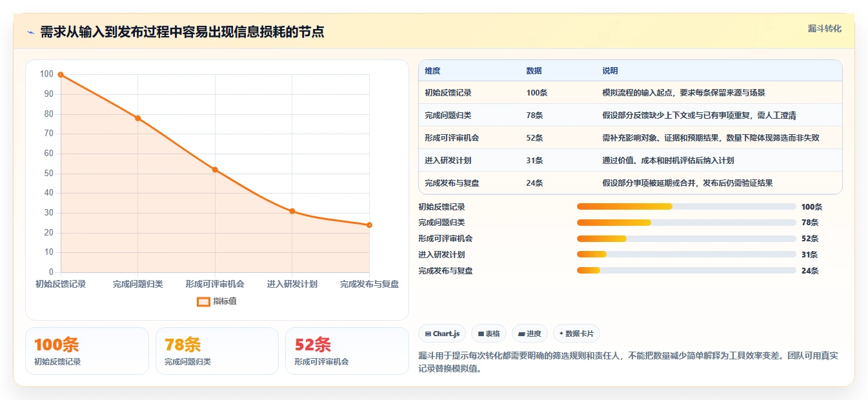This screenshot has height=400, width=868.
Task: Click the chart point for 完成问题归类
Action: tap(137, 118)
